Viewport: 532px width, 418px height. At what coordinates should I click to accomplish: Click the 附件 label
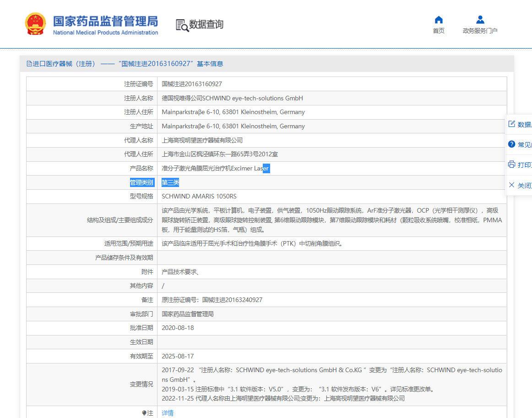tap(147, 272)
